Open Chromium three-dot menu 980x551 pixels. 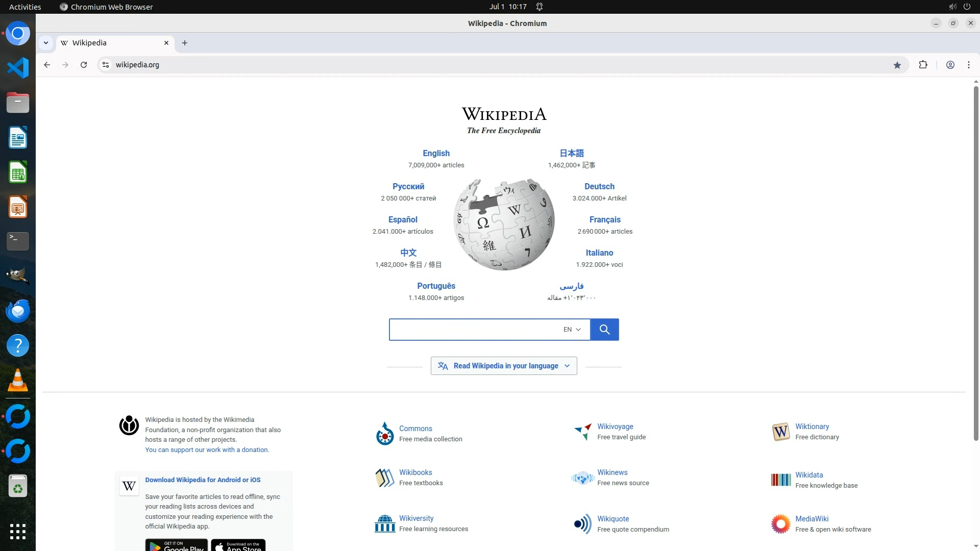coord(968,65)
